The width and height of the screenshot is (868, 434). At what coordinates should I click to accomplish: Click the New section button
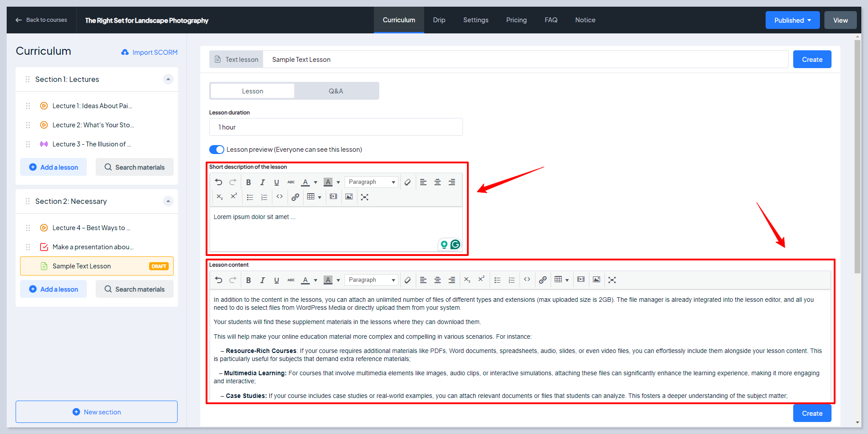(97, 412)
